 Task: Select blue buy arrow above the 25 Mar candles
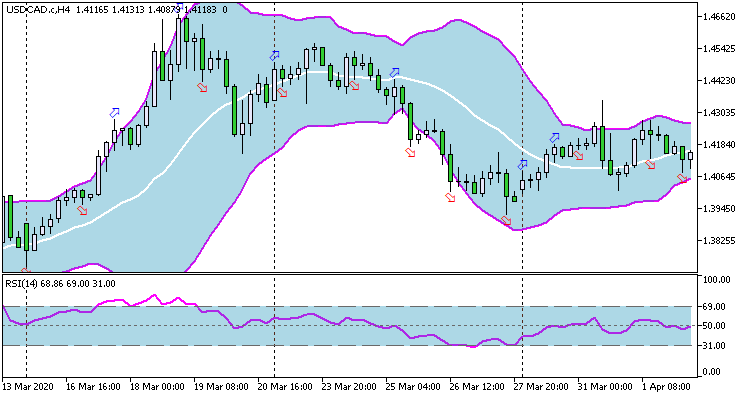tap(394, 73)
